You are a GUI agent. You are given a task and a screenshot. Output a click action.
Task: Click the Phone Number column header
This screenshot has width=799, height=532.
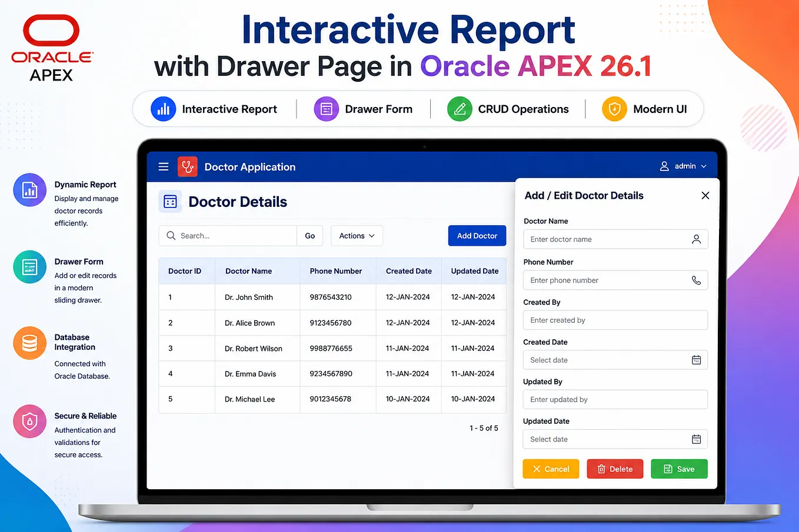click(x=338, y=271)
